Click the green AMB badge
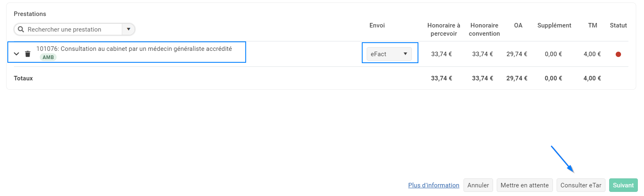Image resolution: width=644 pixels, height=196 pixels. point(48,57)
